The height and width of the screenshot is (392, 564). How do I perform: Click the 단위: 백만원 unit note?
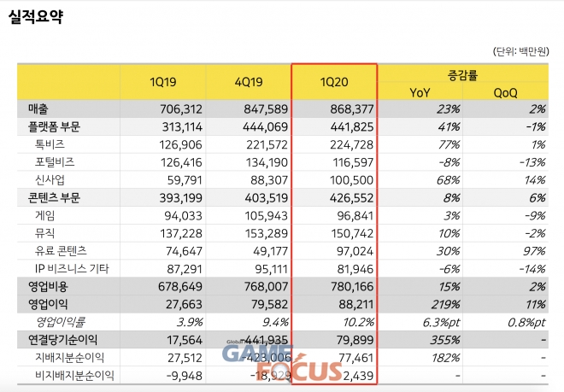pyautogui.click(x=523, y=51)
